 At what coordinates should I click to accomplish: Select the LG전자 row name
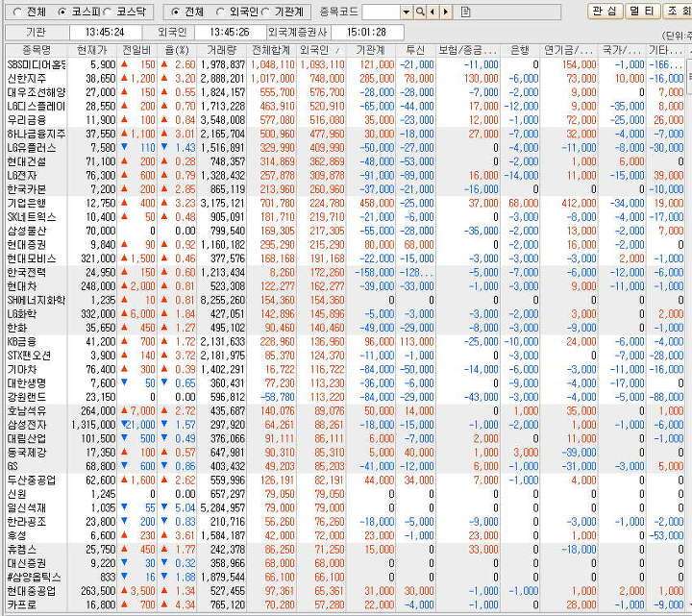pos(21,176)
